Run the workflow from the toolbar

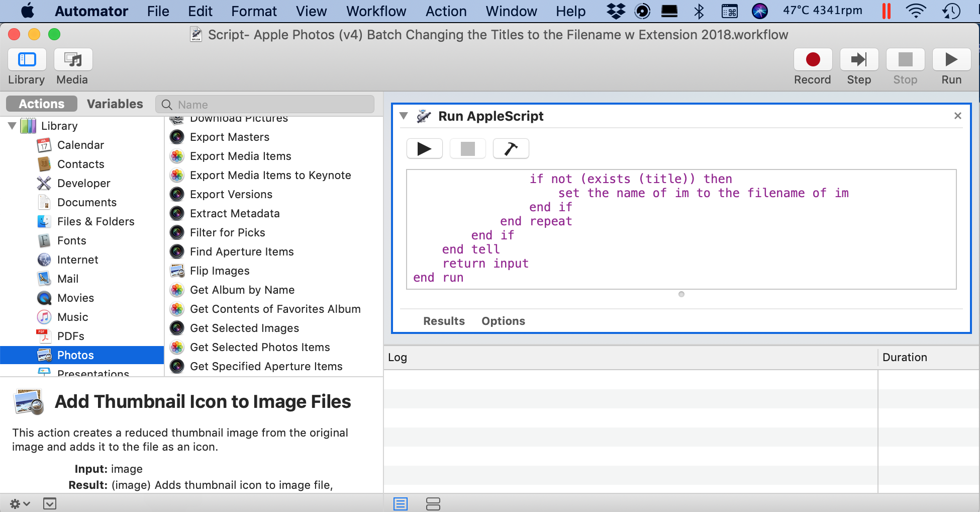coord(951,60)
